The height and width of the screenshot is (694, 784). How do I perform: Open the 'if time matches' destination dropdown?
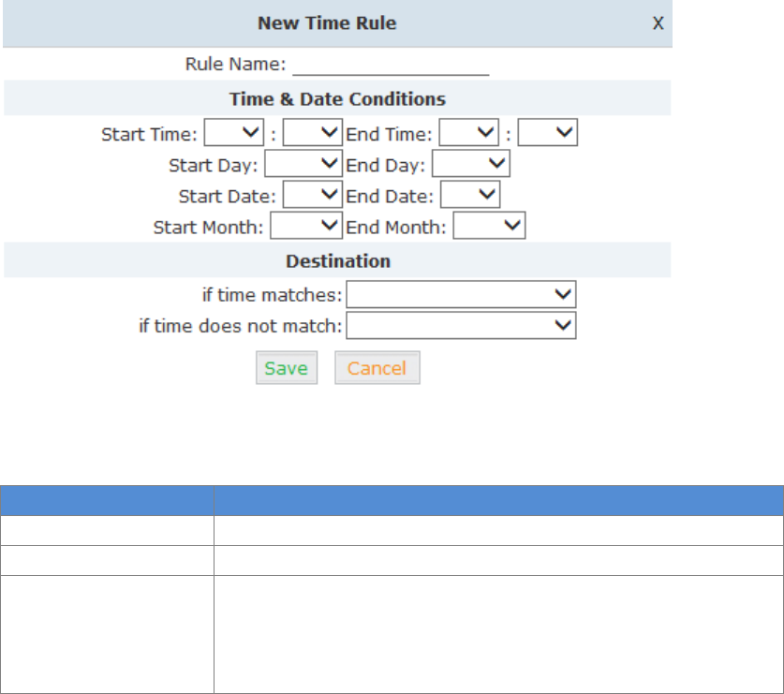[x=461, y=296]
